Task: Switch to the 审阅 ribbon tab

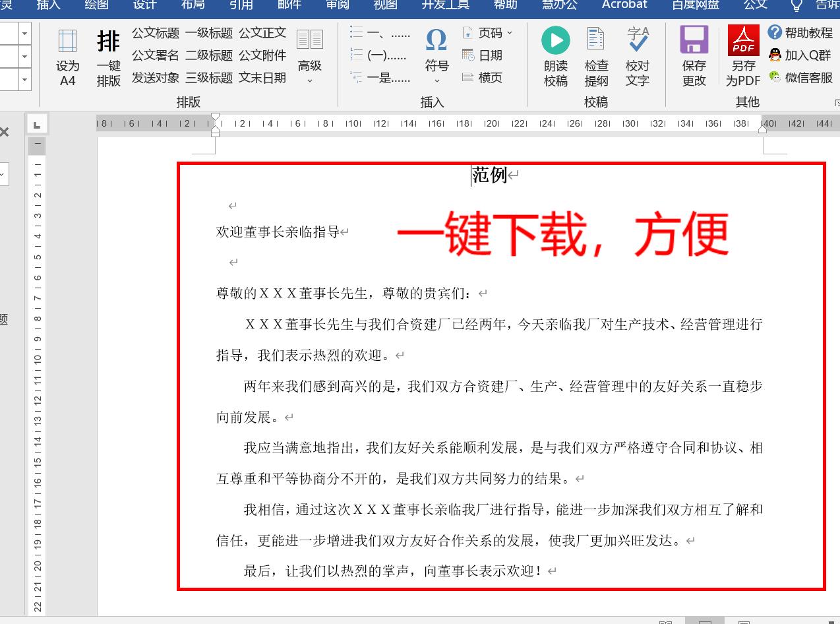Action: [x=338, y=5]
